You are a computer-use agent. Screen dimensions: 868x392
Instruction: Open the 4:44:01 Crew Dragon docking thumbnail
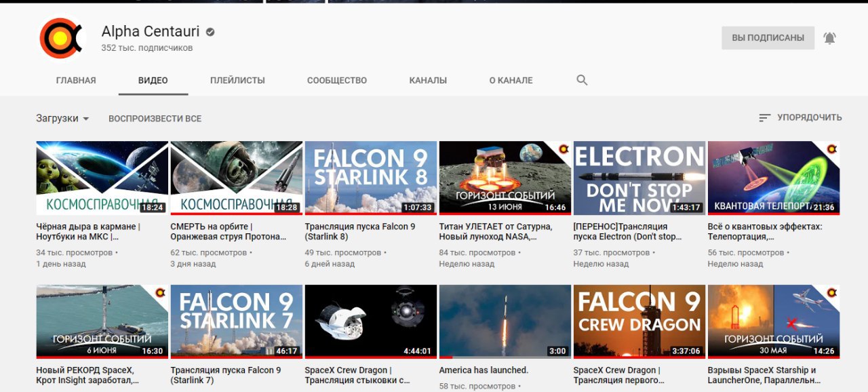[x=371, y=321]
